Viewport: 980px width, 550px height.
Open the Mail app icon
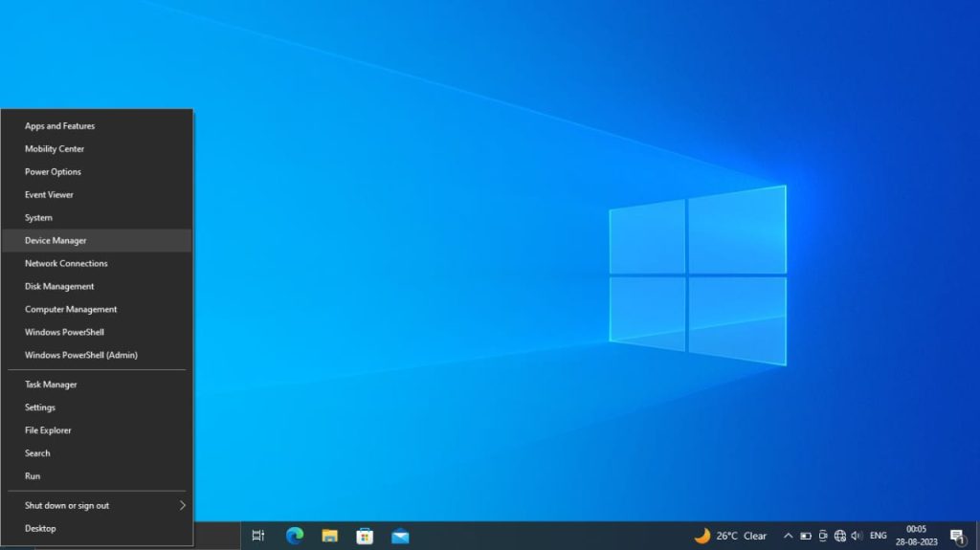[x=400, y=537]
